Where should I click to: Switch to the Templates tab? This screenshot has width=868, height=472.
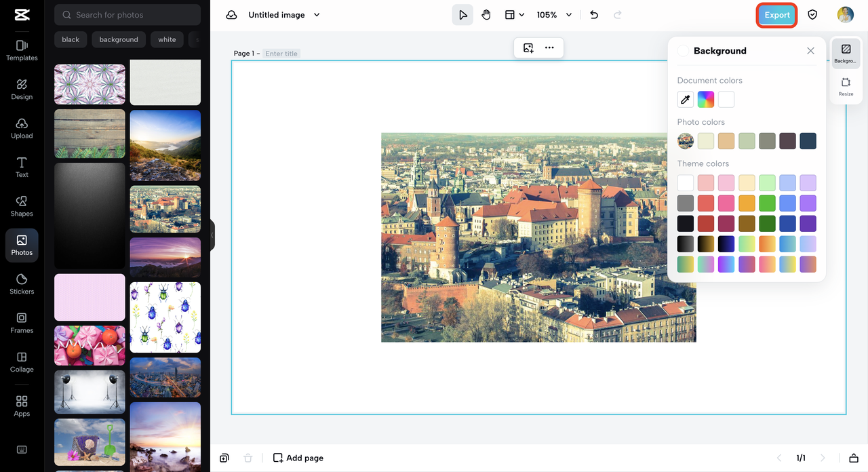pos(22,50)
